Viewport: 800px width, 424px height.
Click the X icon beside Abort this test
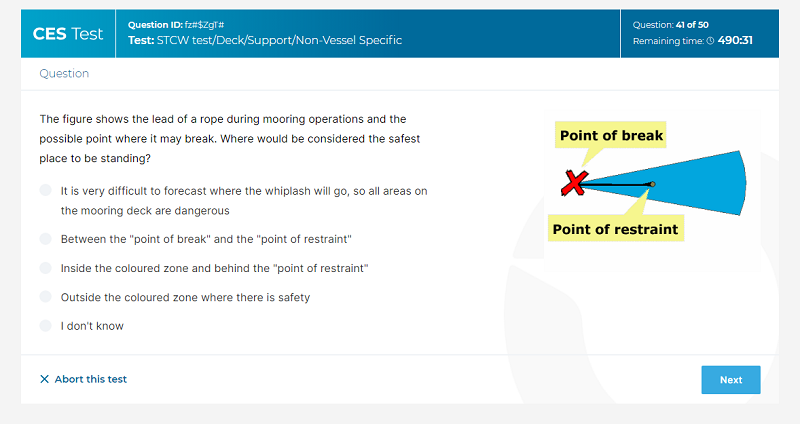(x=44, y=379)
